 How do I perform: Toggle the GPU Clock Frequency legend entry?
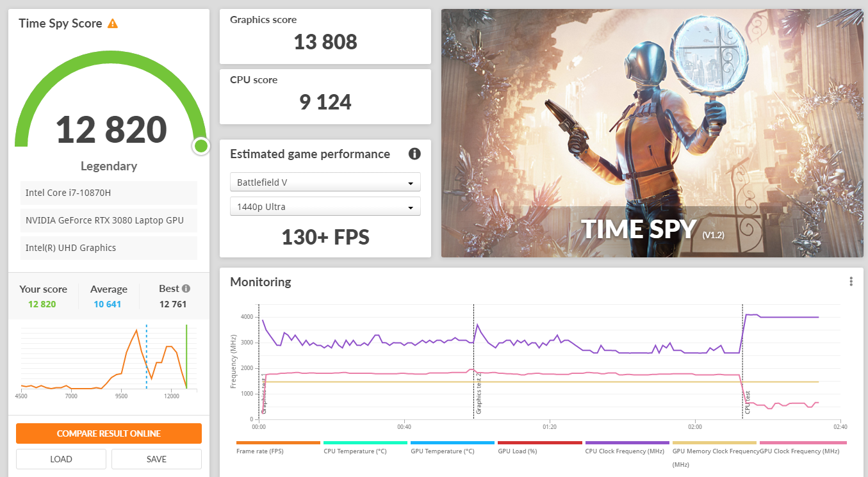pos(803,448)
